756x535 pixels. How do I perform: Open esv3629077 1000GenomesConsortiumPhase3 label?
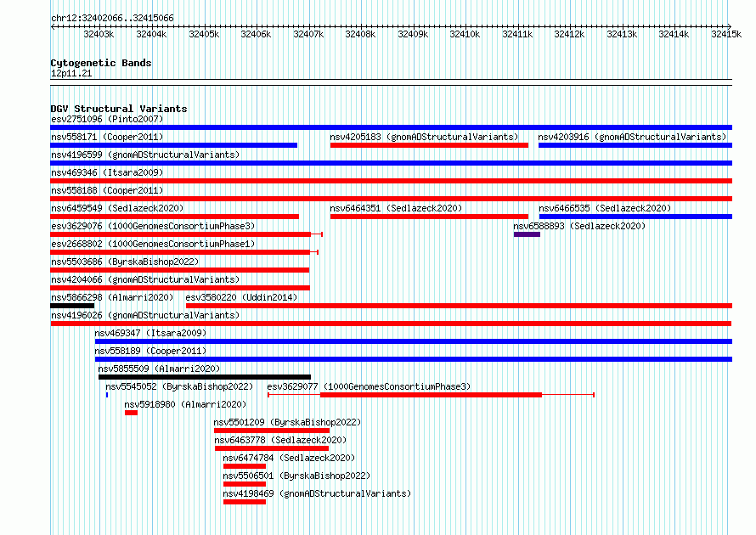pyautogui.click(x=369, y=386)
